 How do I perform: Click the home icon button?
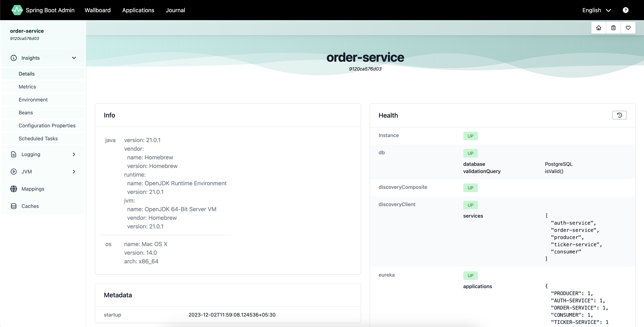pos(599,28)
